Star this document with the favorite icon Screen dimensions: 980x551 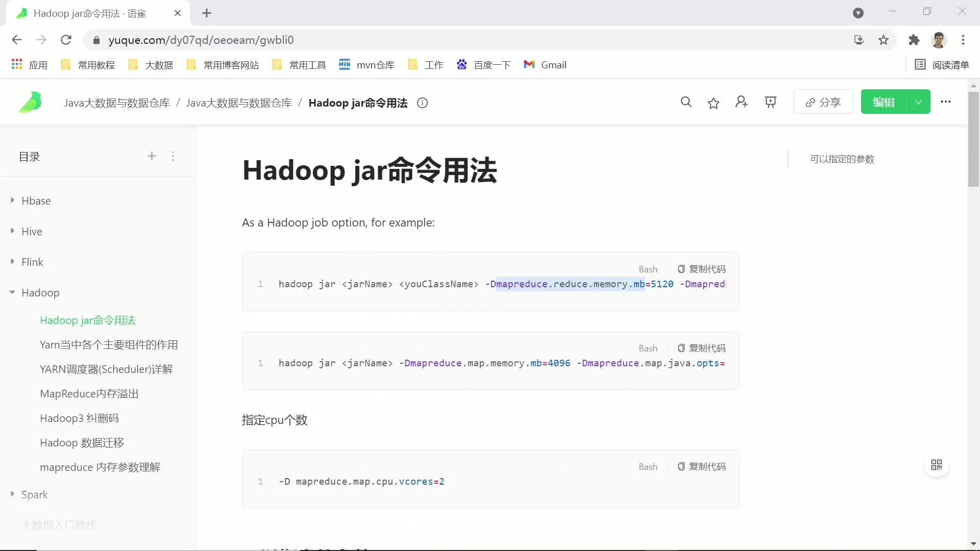coord(714,103)
